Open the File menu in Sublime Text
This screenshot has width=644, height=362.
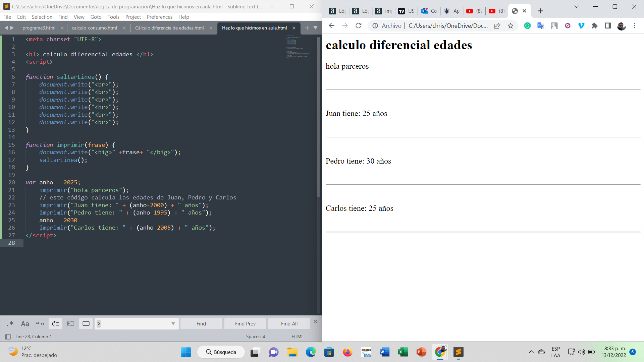tap(7, 17)
